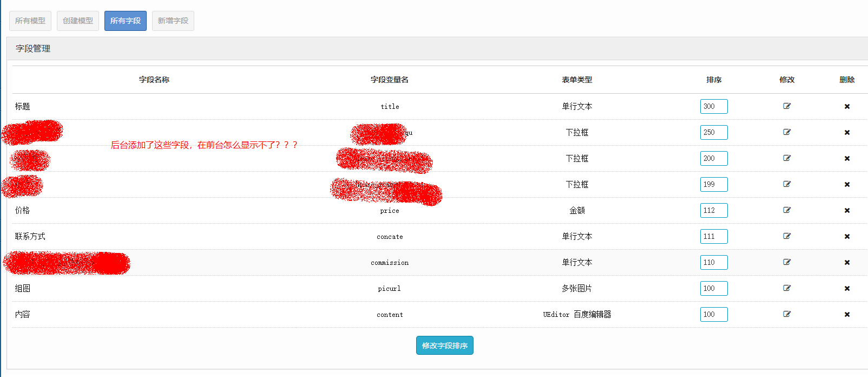Open the 创建模型 tab
This screenshot has width=868, height=377.
(x=78, y=21)
